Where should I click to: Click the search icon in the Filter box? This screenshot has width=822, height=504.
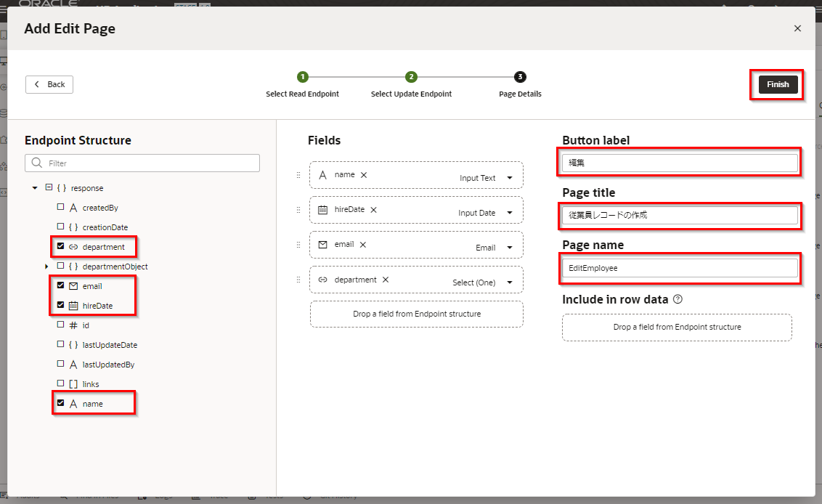[36, 163]
